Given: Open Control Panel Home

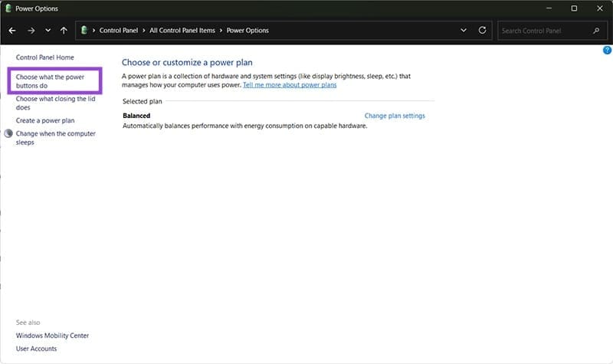Looking at the screenshot, I should (45, 57).
